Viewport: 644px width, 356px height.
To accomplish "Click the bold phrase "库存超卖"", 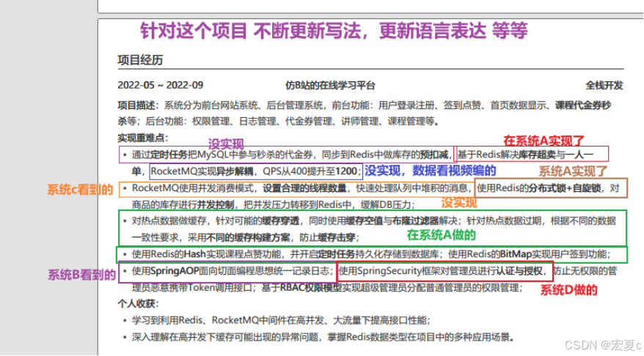I will pos(537,155).
